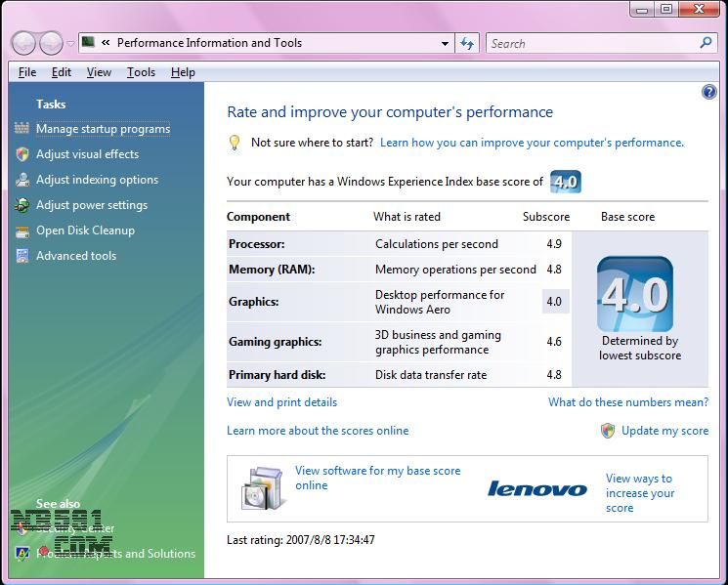Viewport: 728px width, 585px height.
Task: Go back with the Back arrow button
Action: [23, 43]
